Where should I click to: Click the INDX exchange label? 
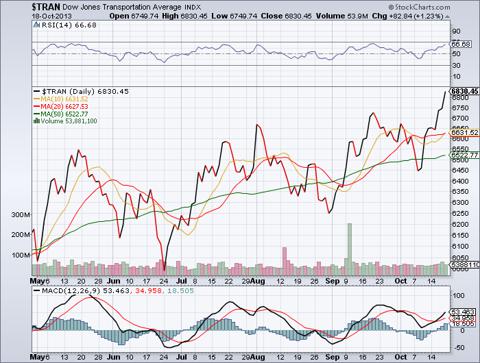click(x=193, y=7)
